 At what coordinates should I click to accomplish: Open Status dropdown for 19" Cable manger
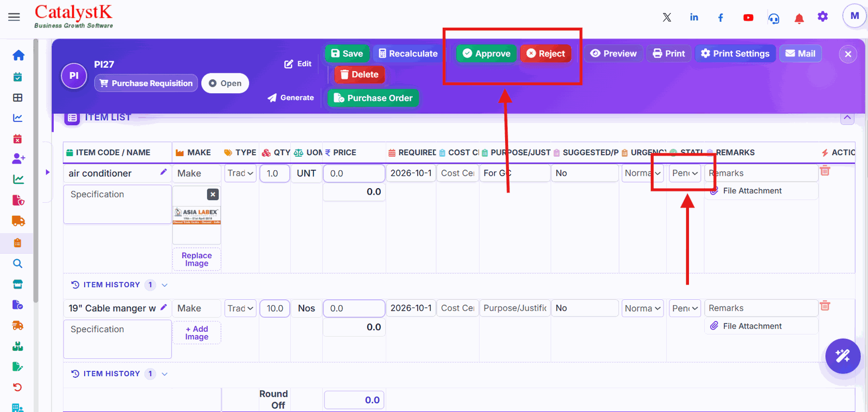[685, 308]
